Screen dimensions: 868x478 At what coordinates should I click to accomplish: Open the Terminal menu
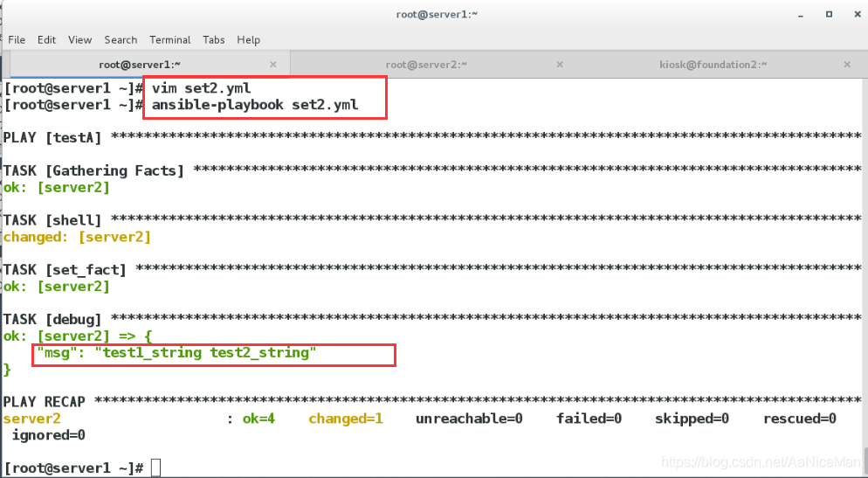tap(170, 40)
